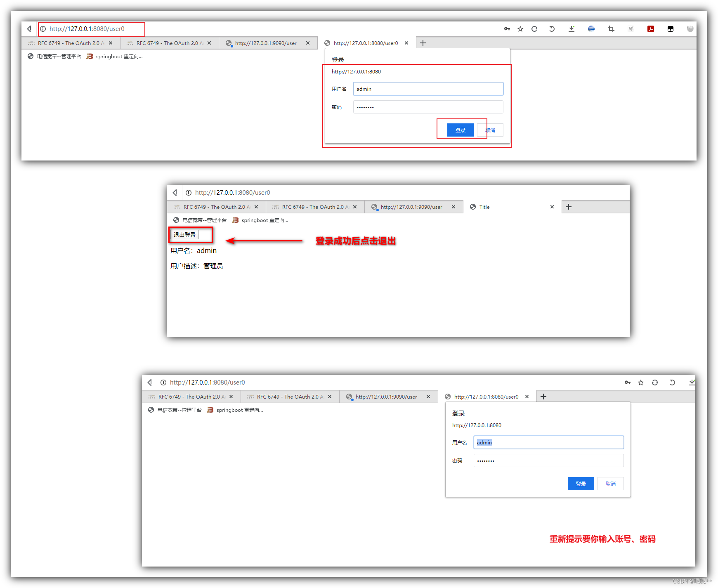Click star bookmark icon in bottom browser

tap(641, 383)
